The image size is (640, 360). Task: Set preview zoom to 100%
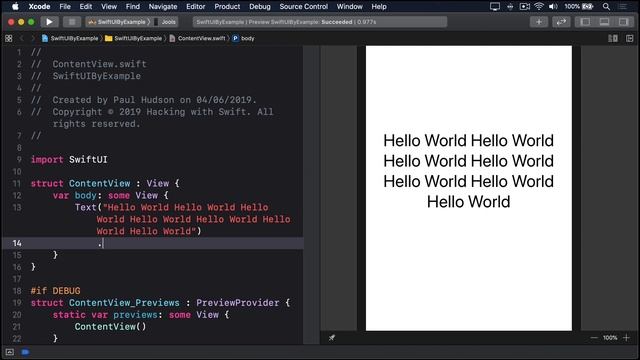610,338
